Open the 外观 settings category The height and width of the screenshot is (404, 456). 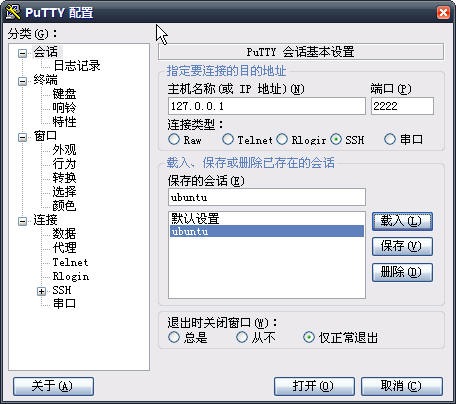point(64,150)
